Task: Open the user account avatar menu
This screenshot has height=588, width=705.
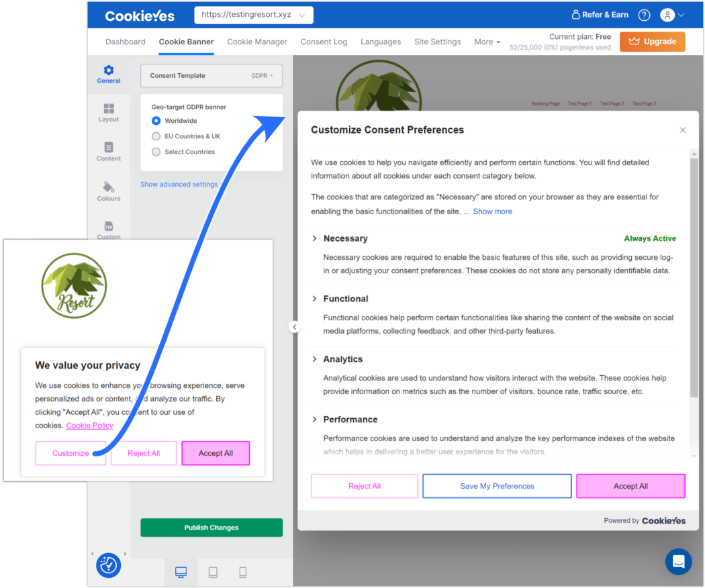Action: click(672, 15)
